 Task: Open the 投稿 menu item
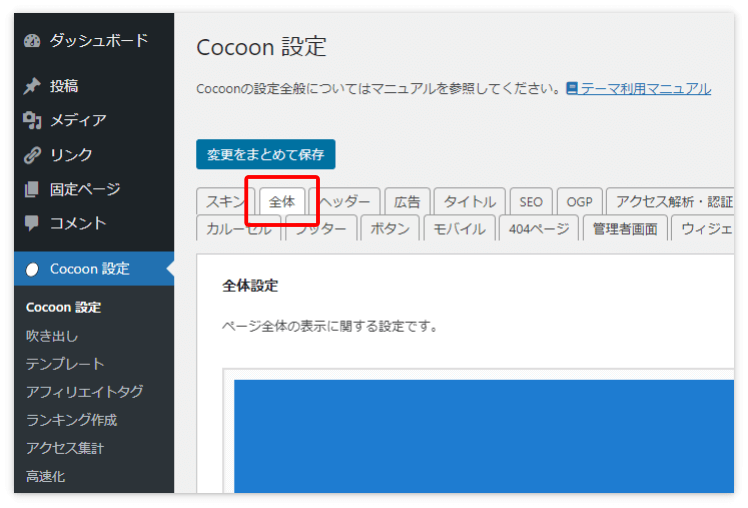[x=94, y=86]
